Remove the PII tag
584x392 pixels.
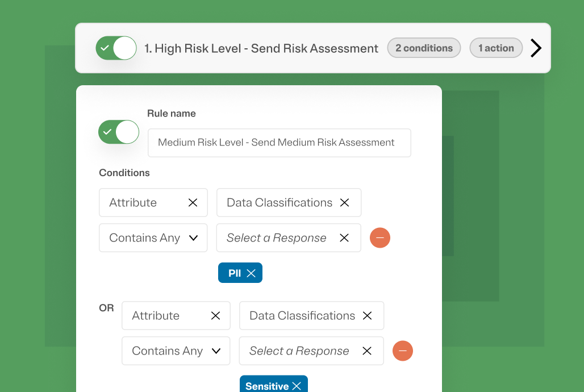click(x=252, y=273)
